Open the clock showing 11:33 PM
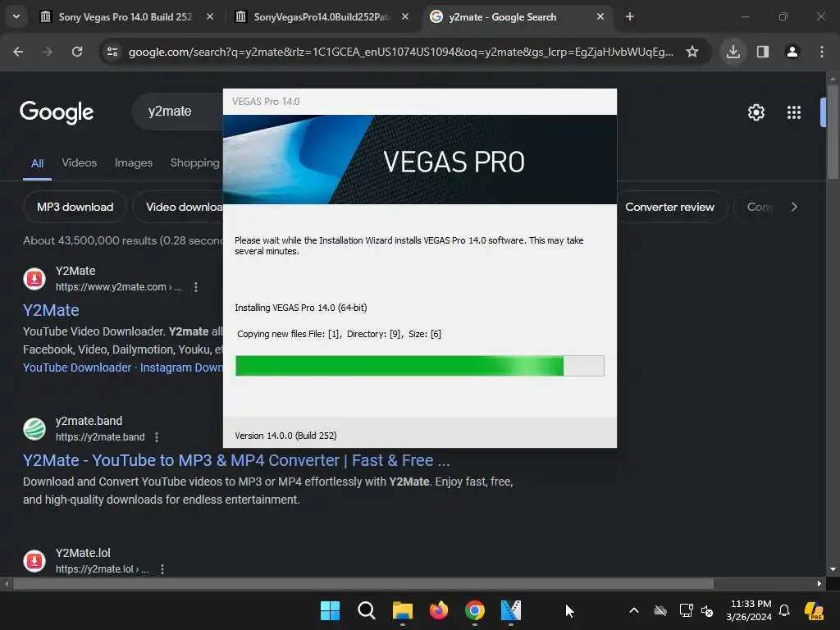The width and height of the screenshot is (840, 630). (x=750, y=610)
